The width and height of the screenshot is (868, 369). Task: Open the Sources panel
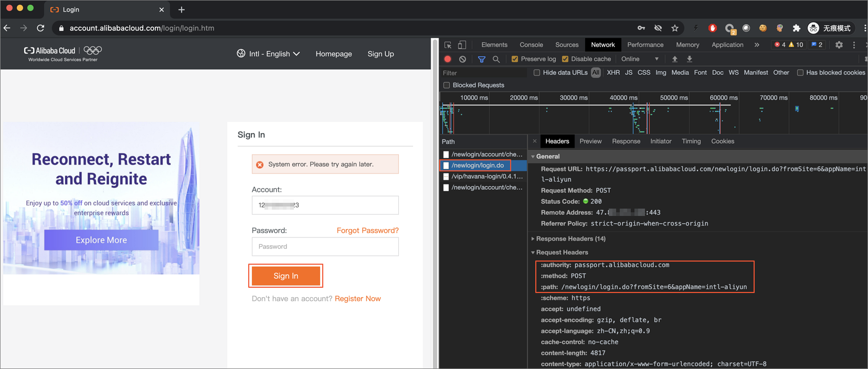click(567, 45)
